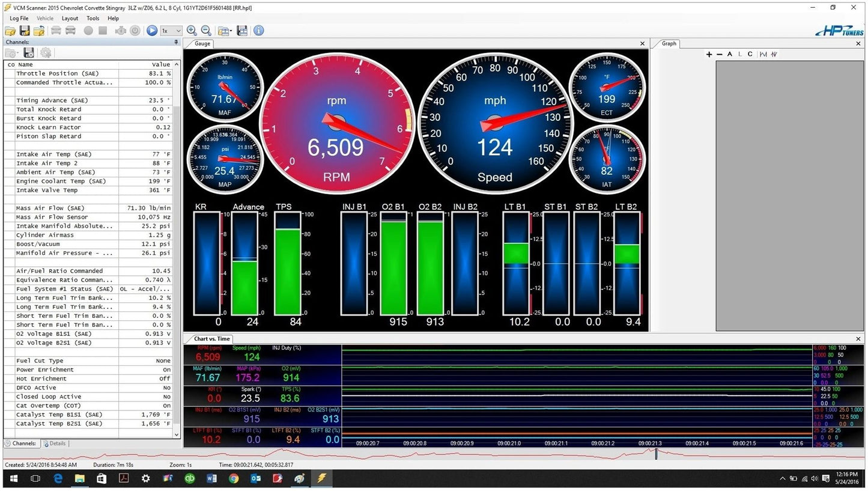Open Chrome from the taskbar

[x=234, y=478]
